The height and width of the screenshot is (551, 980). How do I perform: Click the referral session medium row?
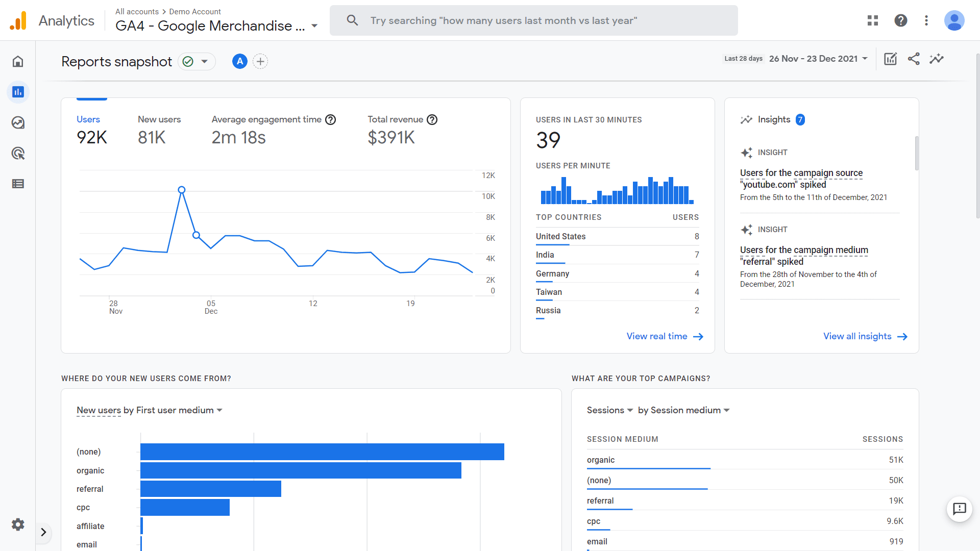(x=745, y=501)
